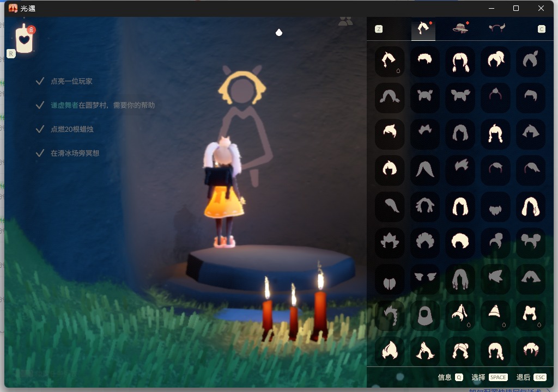The width and height of the screenshot is (558, 392).
Task: Select the grey flared triangular bob hairstyle
Action: tap(531, 134)
